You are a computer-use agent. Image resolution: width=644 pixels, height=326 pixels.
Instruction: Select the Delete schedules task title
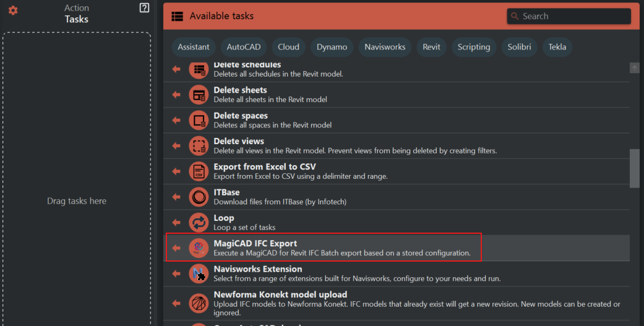[247, 65]
